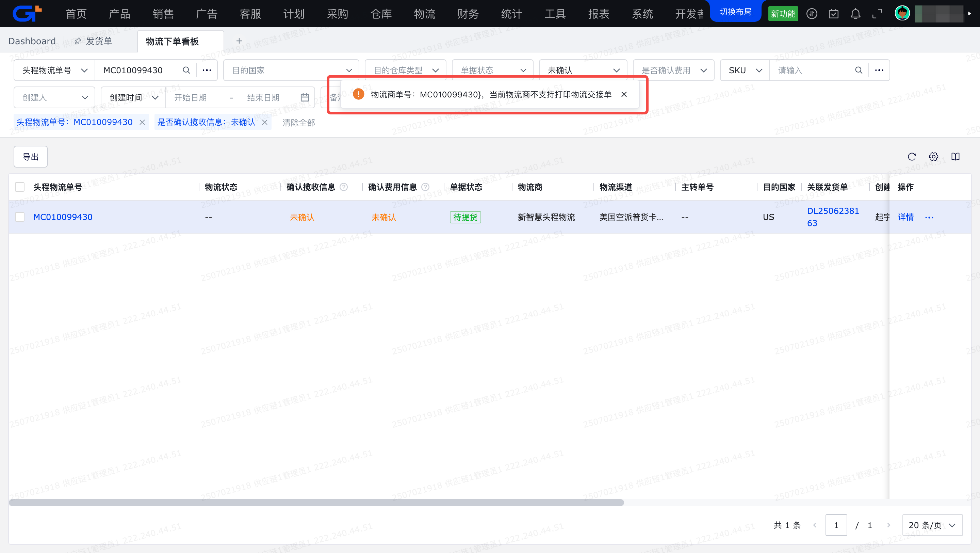Open the DL2506238163 shipment link
The width and height of the screenshot is (980, 553).
tap(833, 217)
